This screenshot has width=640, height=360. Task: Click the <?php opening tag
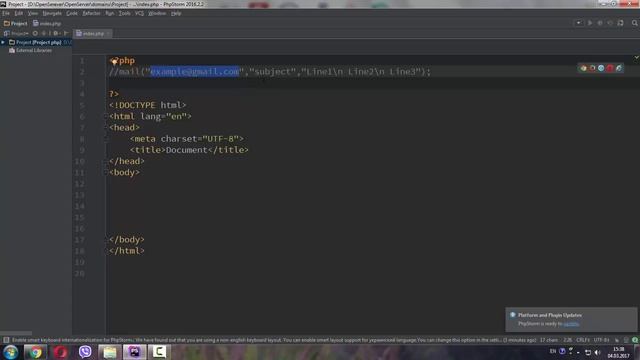point(122,60)
